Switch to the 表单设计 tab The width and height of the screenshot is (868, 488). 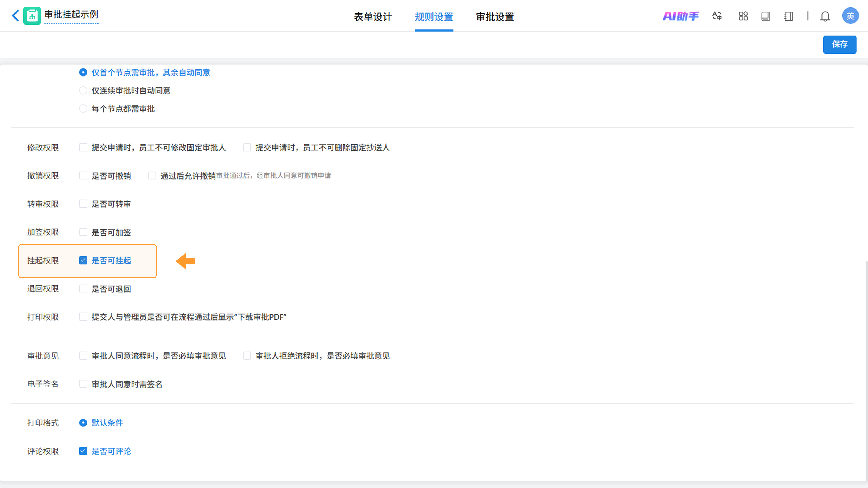373,16
